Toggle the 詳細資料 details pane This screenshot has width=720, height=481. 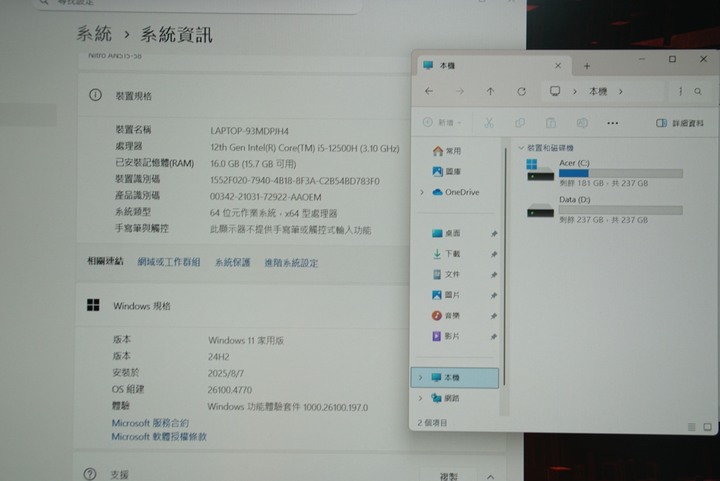pyautogui.click(x=680, y=123)
